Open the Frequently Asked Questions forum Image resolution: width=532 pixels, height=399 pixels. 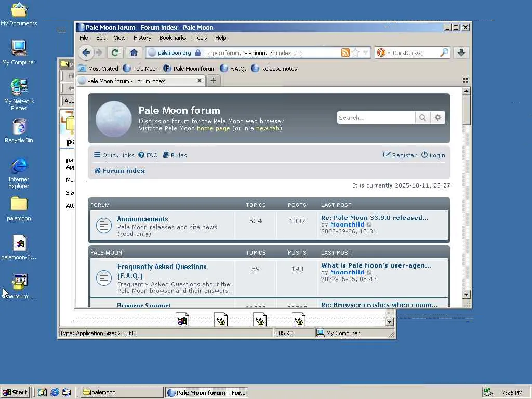pos(162,271)
